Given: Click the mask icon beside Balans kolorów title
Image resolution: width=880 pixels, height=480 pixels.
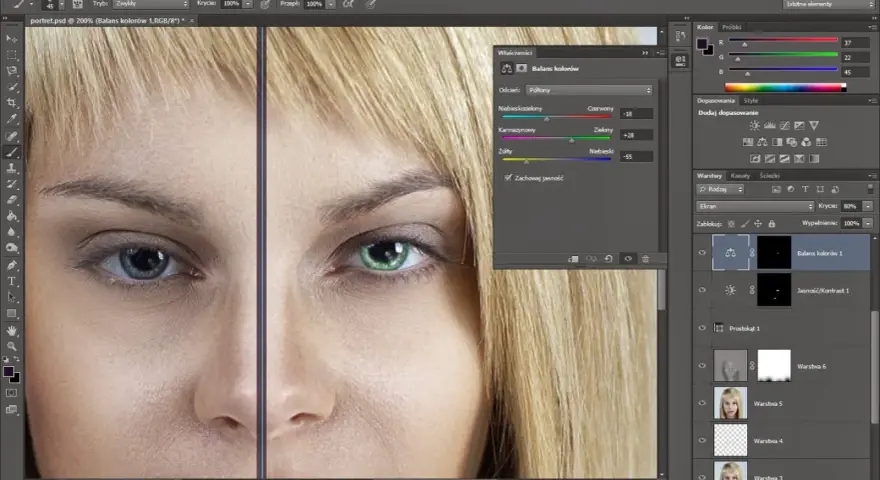Looking at the screenshot, I should point(521,68).
